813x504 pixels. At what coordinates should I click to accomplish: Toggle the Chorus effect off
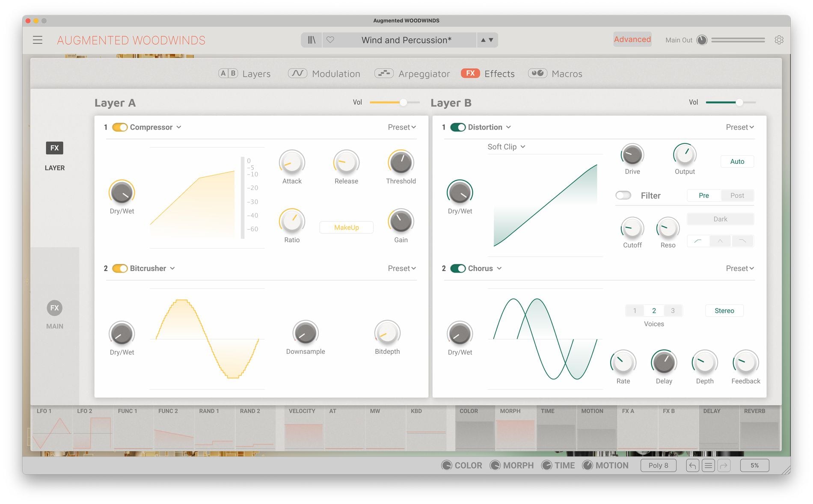[458, 268]
